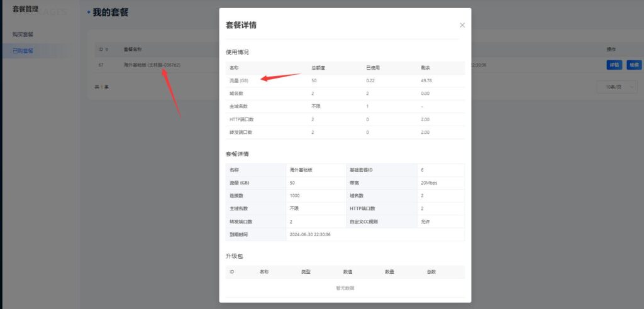Click the 续费 button for package 67
Image resolution: width=644 pixels, height=309 pixels.
tap(633, 65)
